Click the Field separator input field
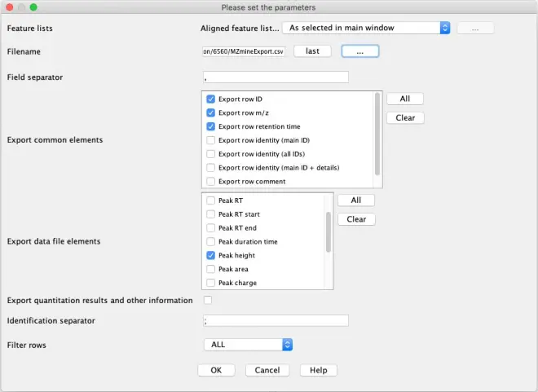The image size is (538, 392). 276,77
